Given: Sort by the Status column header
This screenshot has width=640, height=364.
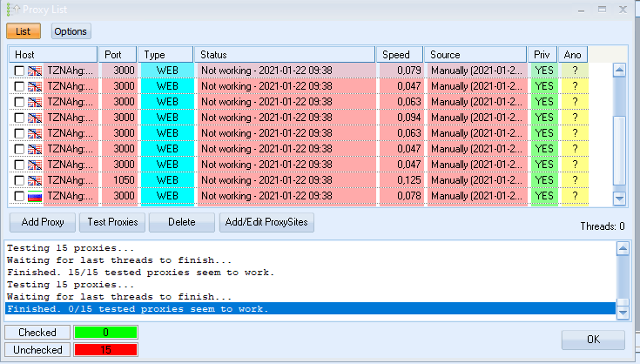Looking at the screenshot, I should click(x=285, y=55).
